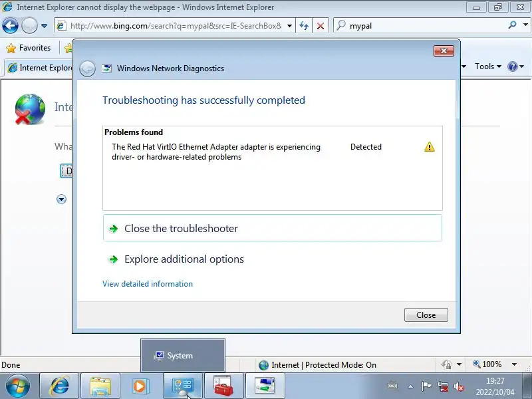Click the Windows Network Diagnostics title icon

(x=106, y=68)
